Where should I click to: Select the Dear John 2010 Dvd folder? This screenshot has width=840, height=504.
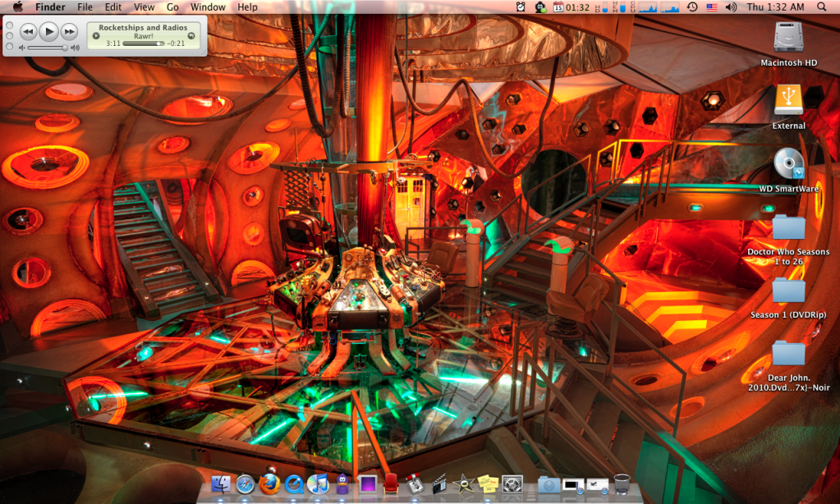point(788,354)
